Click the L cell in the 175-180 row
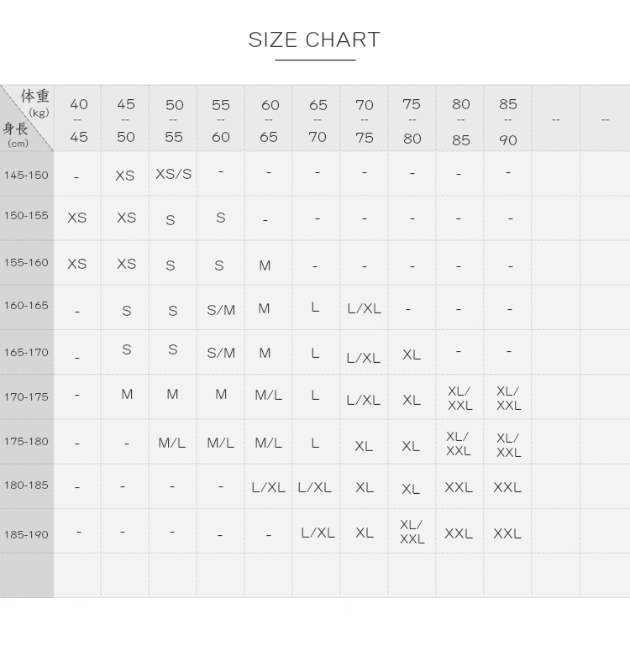 [x=315, y=443]
